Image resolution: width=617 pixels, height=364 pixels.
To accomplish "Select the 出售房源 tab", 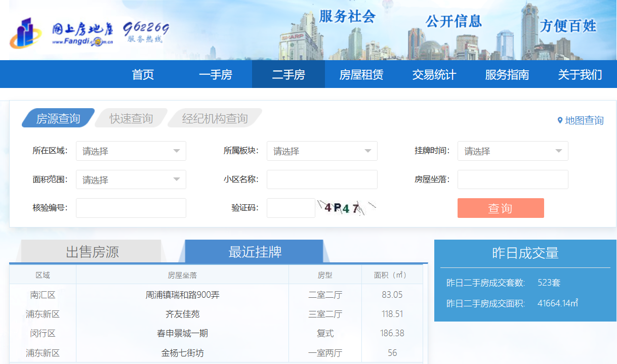I will click(92, 252).
